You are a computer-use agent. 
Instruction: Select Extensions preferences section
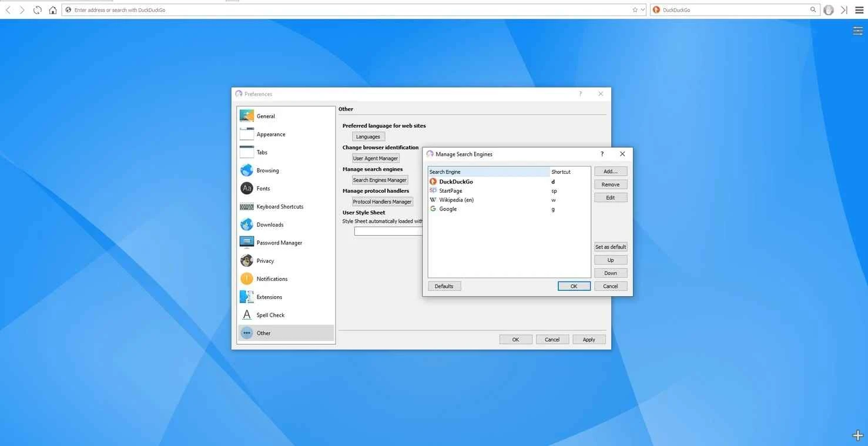286,297
